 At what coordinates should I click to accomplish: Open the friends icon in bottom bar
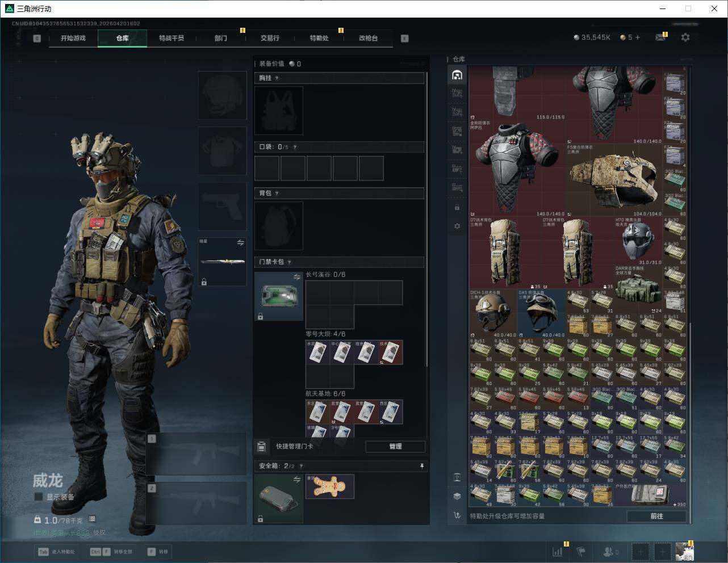(x=610, y=552)
